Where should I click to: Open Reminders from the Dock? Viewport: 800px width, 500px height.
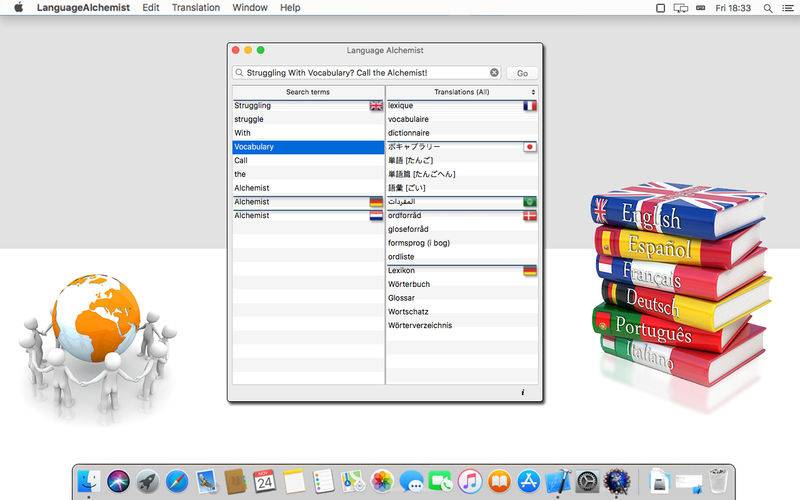[323, 482]
